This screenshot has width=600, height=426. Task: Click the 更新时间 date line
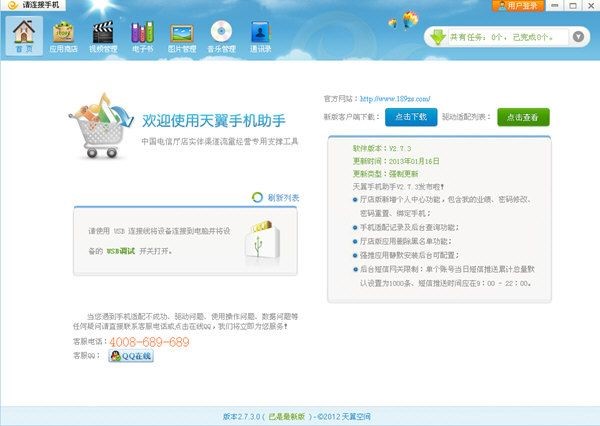click(x=396, y=161)
